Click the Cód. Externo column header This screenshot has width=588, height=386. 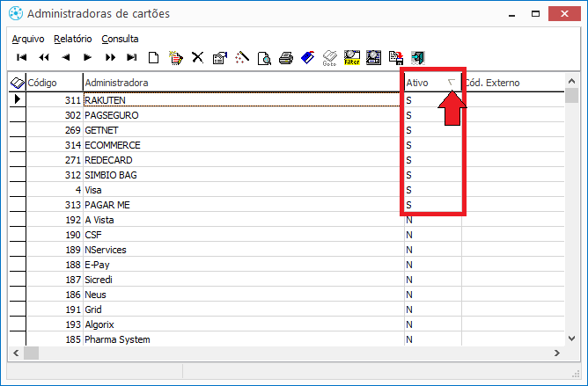pos(513,83)
